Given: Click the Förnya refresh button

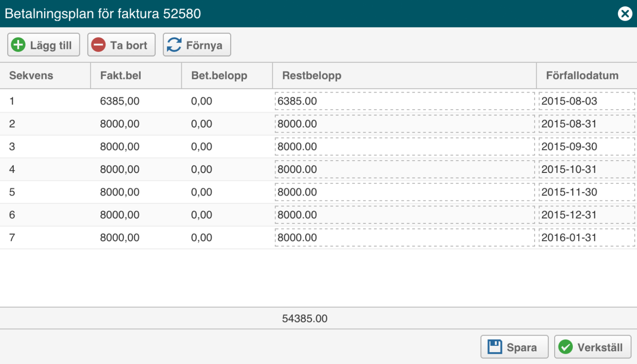Looking at the screenshot, I should click(x=197, y=45).
